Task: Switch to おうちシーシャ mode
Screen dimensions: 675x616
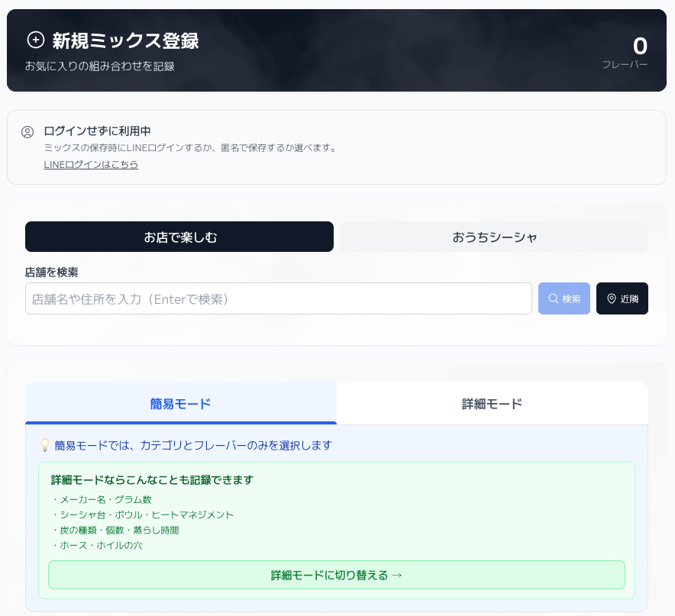Action: point(493,237)
